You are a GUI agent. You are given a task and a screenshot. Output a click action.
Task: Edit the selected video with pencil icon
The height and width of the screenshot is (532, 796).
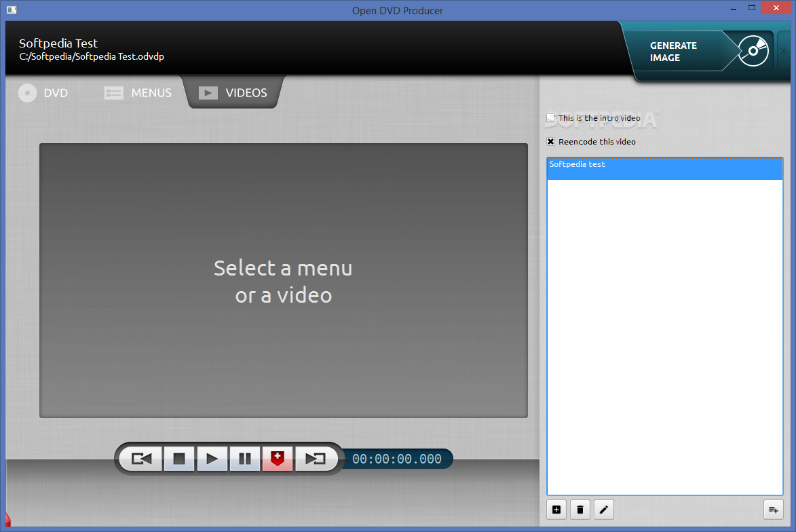click(603, 509)
